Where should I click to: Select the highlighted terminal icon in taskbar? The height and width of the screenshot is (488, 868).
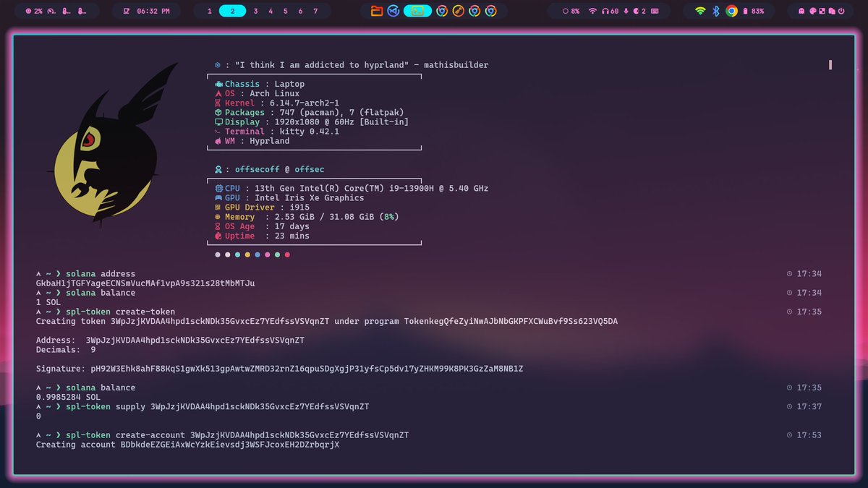tap(417, 11)
